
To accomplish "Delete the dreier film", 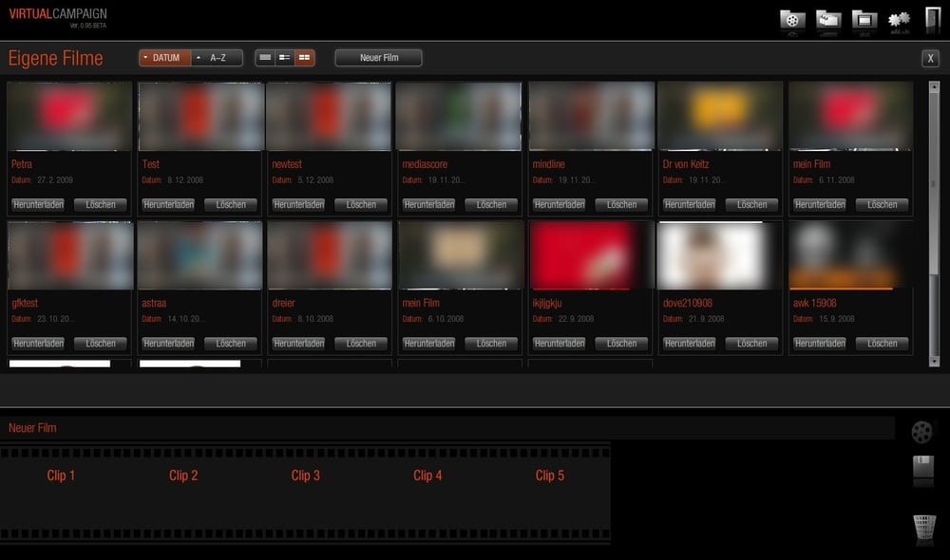I will tap(361, 344).
